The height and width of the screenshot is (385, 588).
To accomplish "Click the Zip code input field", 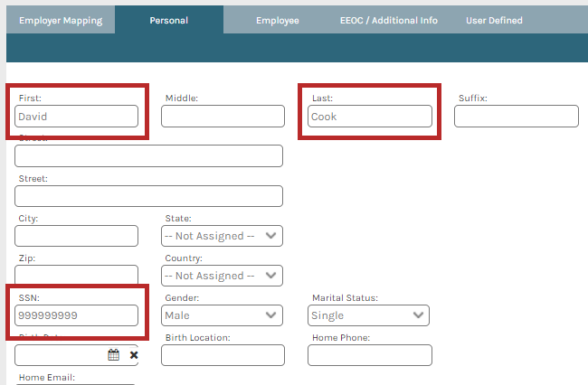I will click(77, 275).
